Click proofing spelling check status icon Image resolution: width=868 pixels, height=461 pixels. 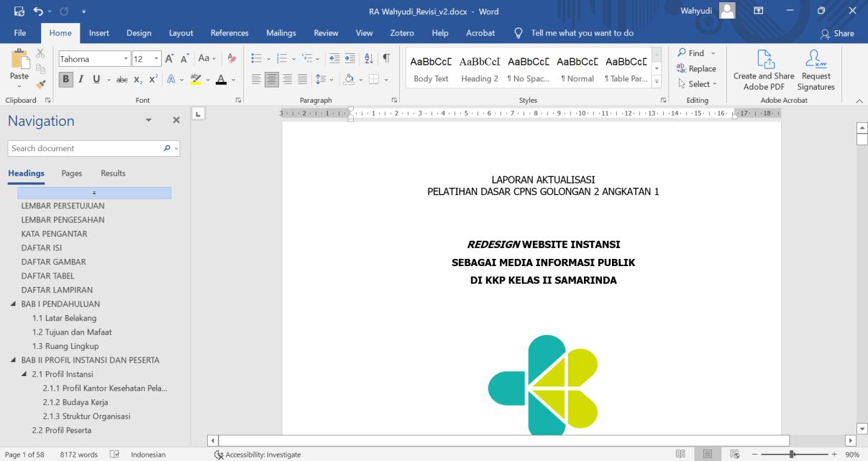tap(114, 455)
